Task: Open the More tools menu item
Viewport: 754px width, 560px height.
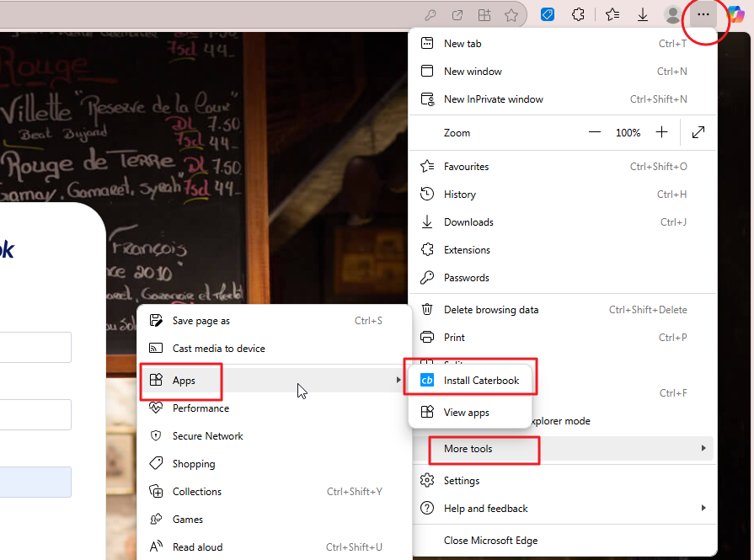Action: coord(563,449)
